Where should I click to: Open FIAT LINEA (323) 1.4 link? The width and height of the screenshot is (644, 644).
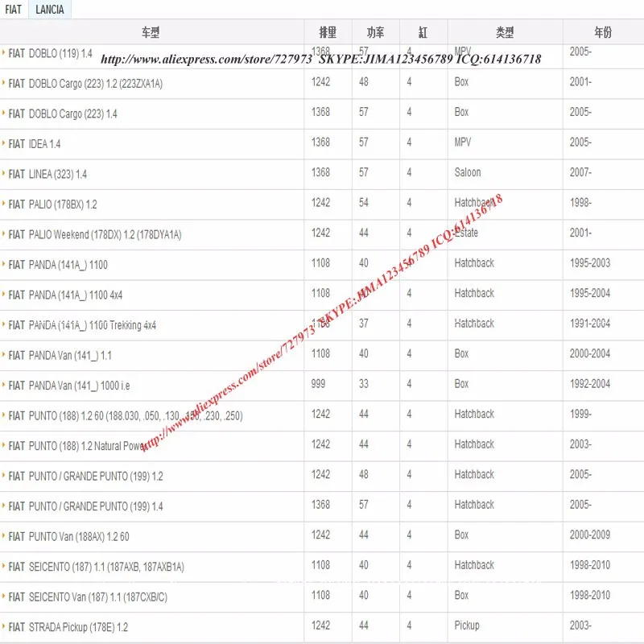tap(47, 174)
